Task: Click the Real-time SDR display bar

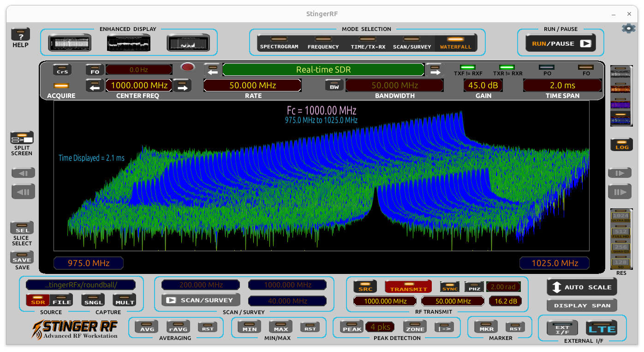Action: [323, 70]
